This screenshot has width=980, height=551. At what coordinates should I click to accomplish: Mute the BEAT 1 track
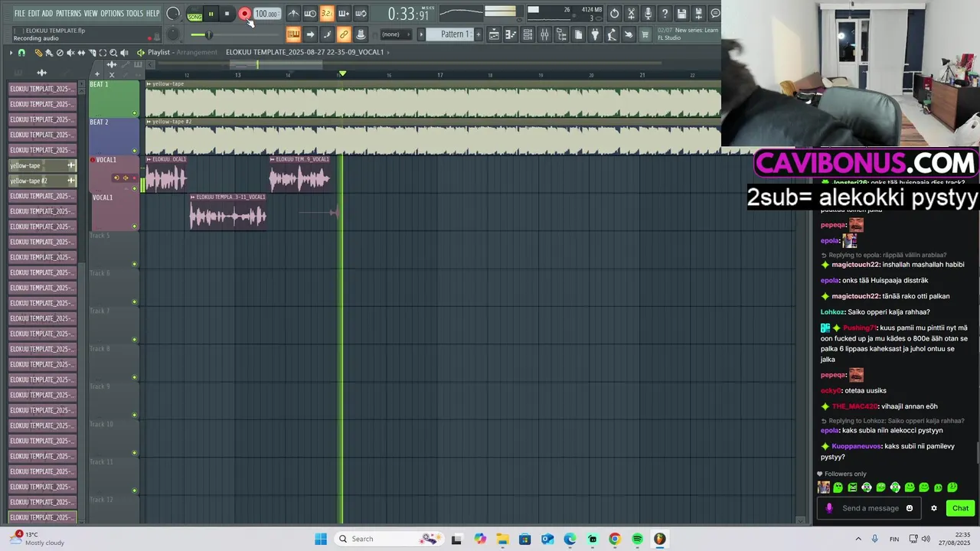(x=135, y=113)
